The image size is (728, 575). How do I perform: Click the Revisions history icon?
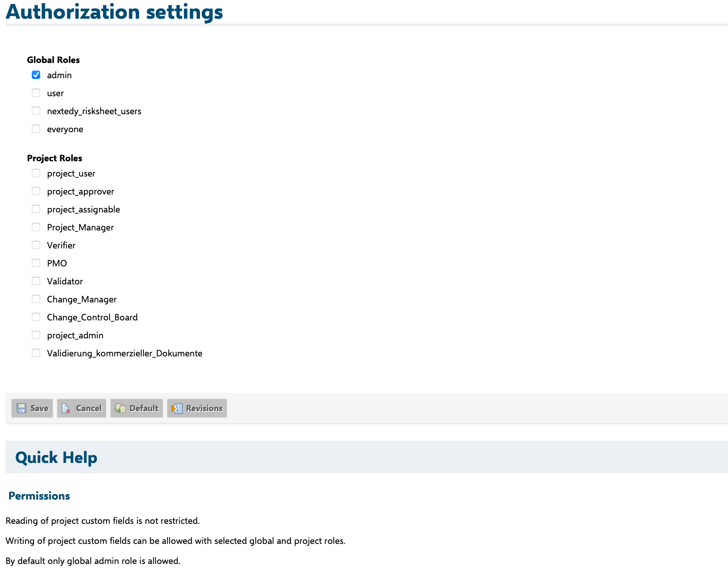[x=176, y=408]
